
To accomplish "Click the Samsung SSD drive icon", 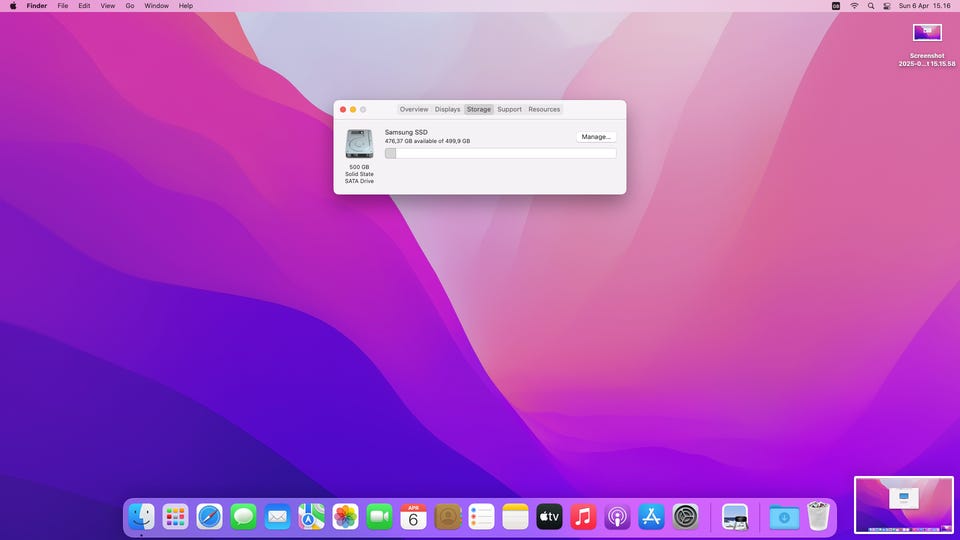I will 359,144.
